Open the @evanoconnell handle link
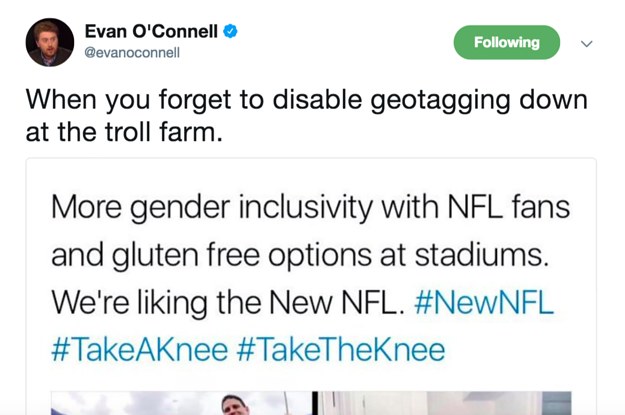 click(x=131, y=53)
